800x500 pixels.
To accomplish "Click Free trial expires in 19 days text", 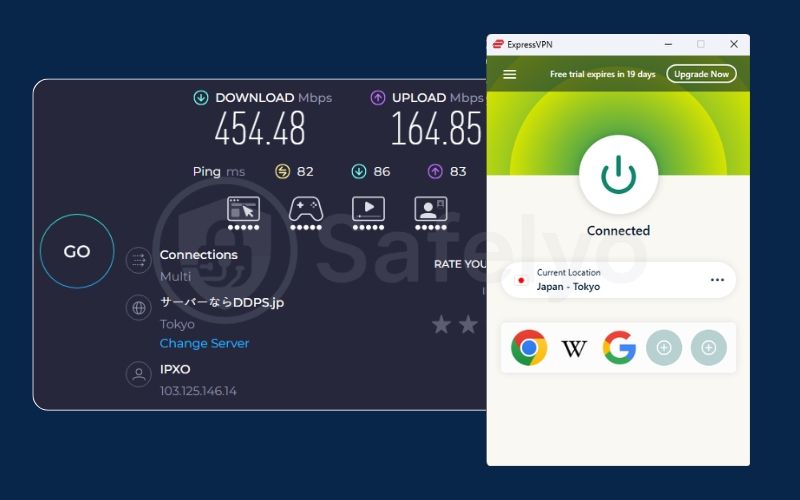I will pyautogui.click(x=603, y=74).
